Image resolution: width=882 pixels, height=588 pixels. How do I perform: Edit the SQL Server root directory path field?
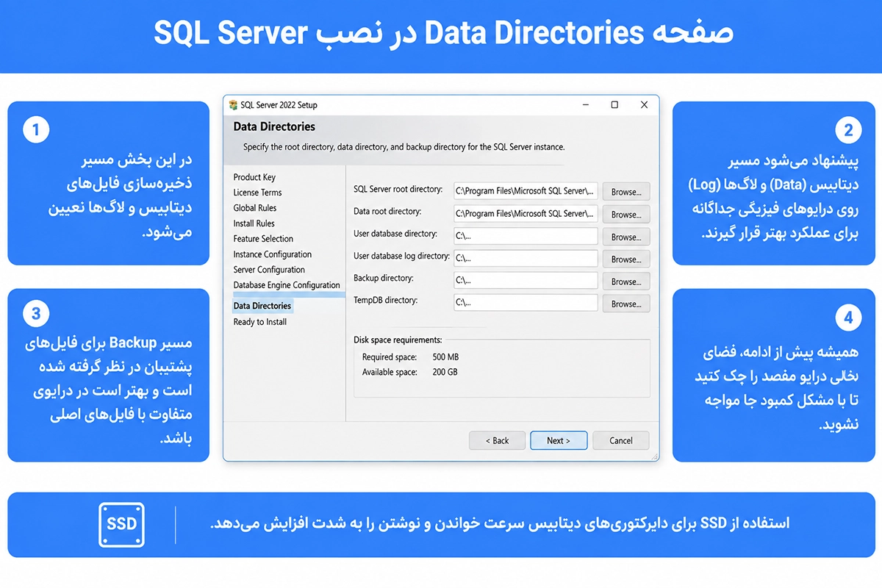point(526,191)
